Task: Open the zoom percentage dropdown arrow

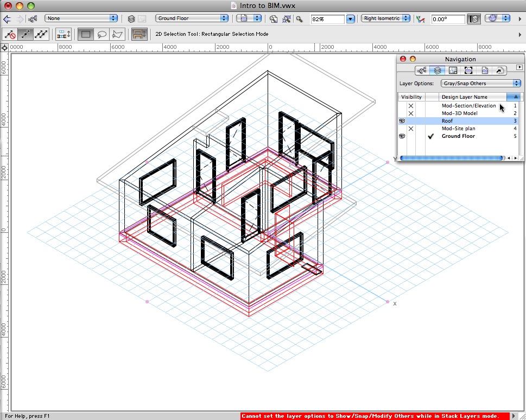Action: [x=351, y=19]
